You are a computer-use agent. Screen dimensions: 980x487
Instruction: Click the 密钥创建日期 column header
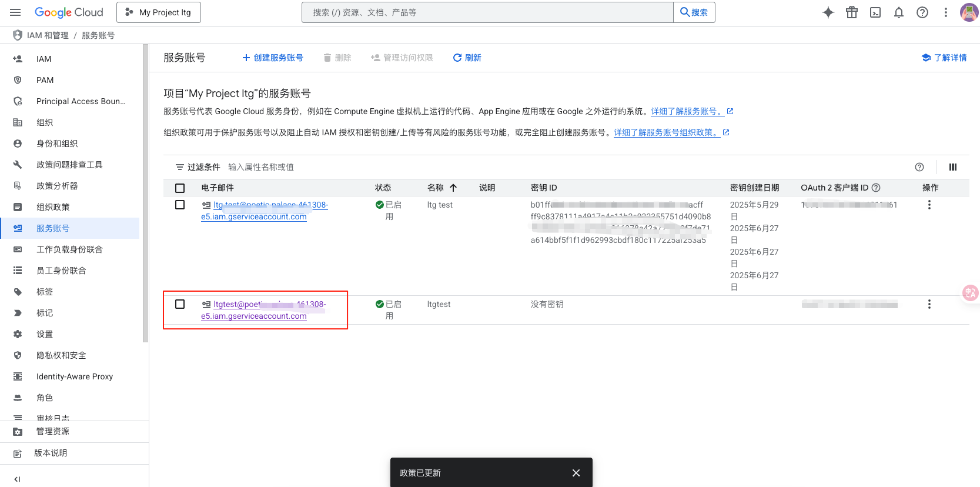755,188
